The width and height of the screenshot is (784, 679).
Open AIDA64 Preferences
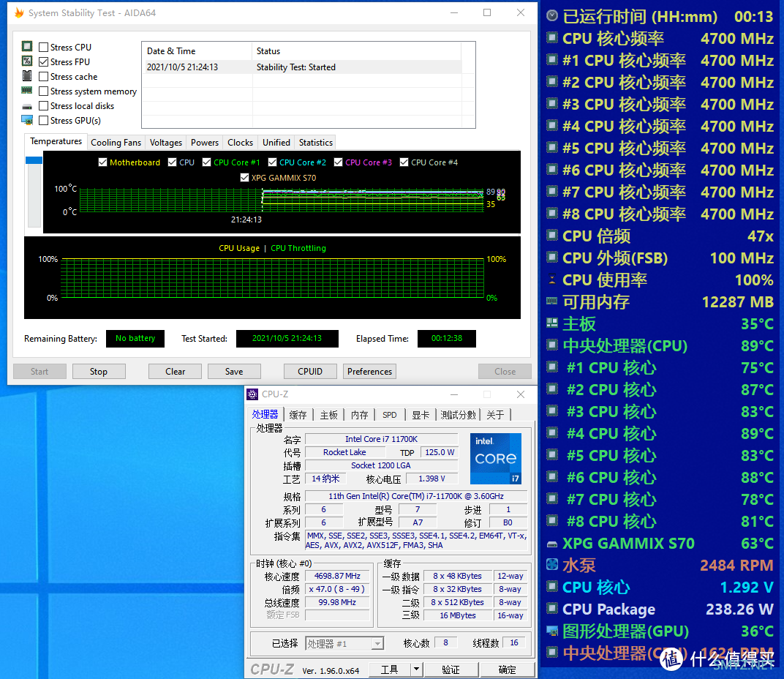369,371
